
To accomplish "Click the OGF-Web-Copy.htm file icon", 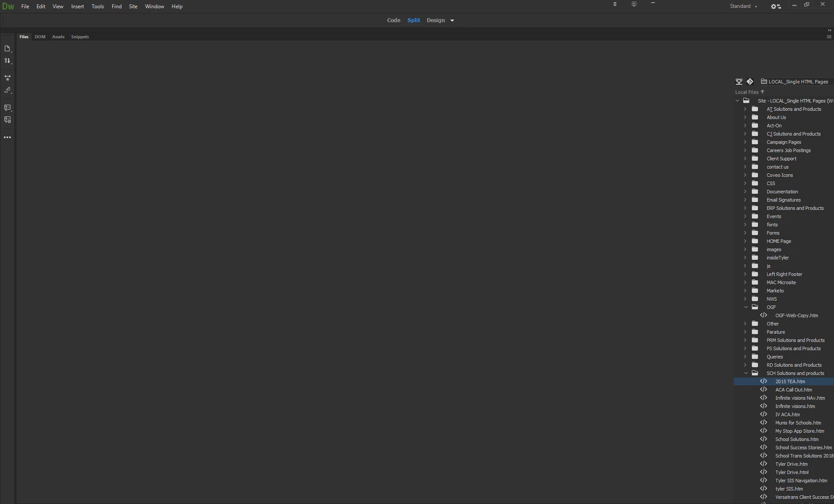I will 764,315.
